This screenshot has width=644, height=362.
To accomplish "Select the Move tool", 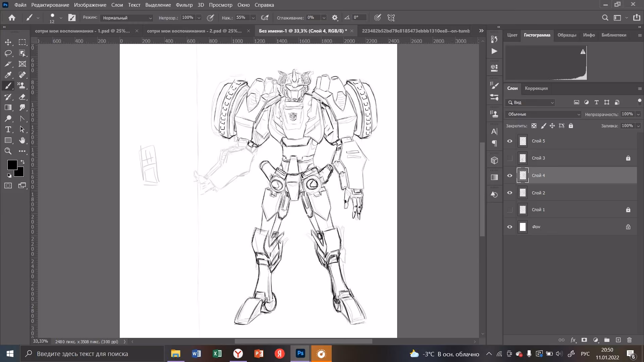I will point(8,42).
